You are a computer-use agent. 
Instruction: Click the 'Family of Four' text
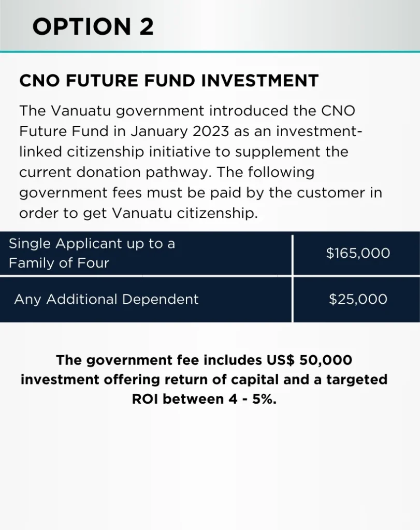point(59,263)
